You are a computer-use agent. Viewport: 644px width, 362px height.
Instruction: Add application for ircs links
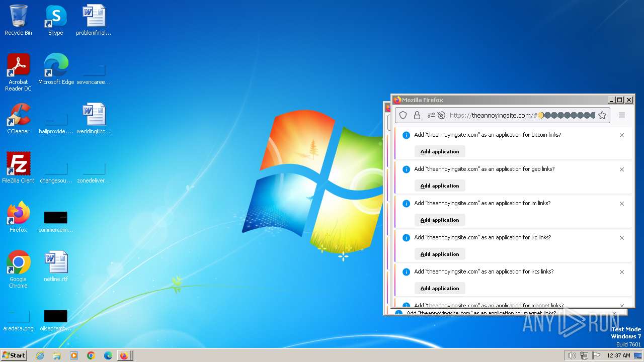point(440,288)
